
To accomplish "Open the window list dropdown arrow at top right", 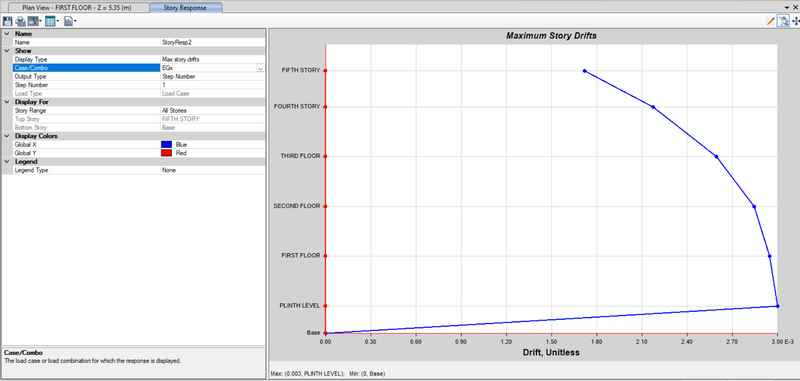I will pos(788,8).
